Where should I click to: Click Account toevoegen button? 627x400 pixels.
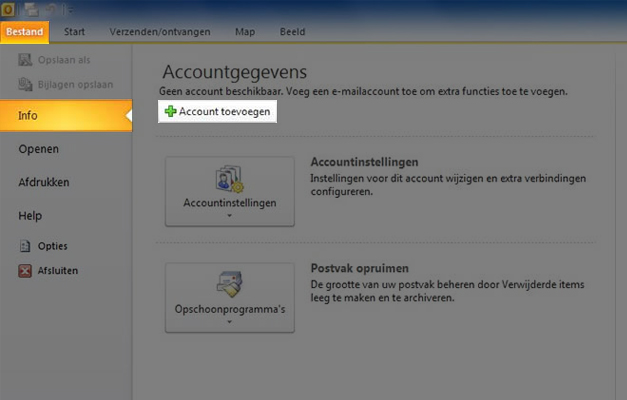coord(218,112)
